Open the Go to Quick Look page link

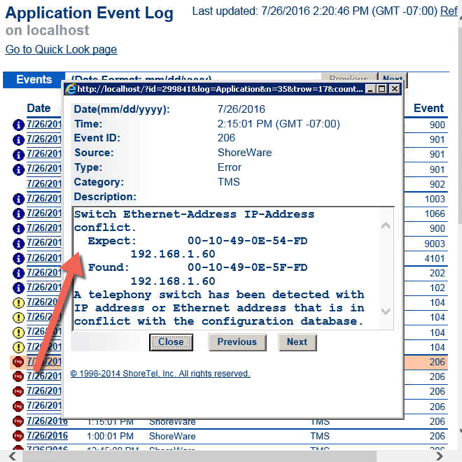pos(61,49)
